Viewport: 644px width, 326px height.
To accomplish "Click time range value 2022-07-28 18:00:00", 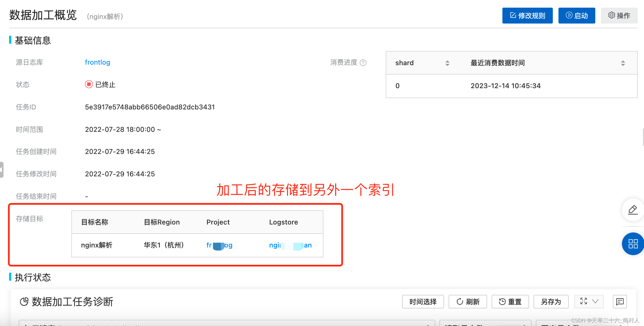I will pyautogui.click(x=120, y=130).
